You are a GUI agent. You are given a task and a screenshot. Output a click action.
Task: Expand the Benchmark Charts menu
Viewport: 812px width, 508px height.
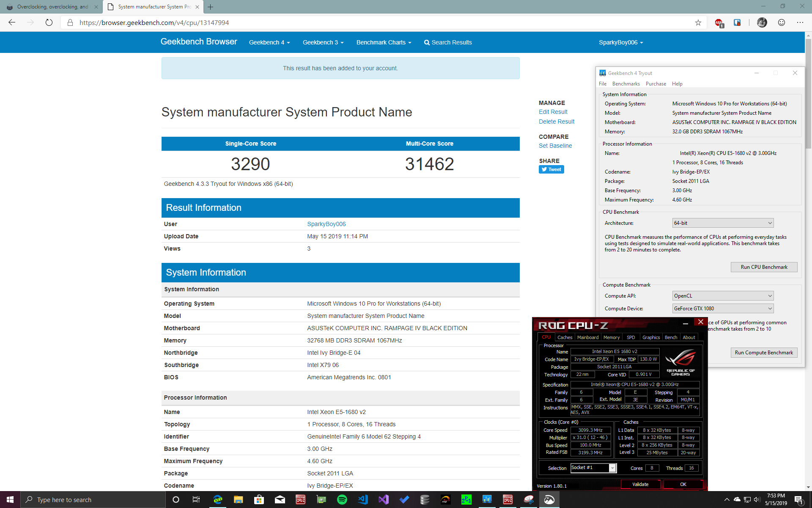coord(384,42)
